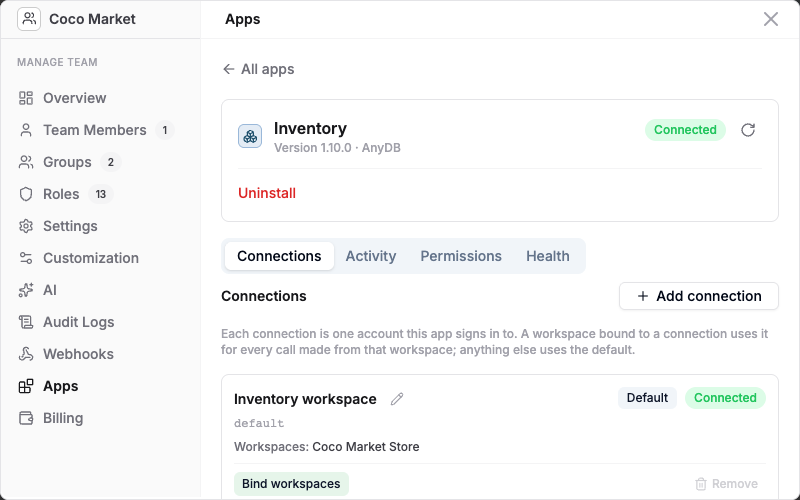Open the Overview section icon
This screenshot has height=500, width=800.
click(x=26, y=98)
